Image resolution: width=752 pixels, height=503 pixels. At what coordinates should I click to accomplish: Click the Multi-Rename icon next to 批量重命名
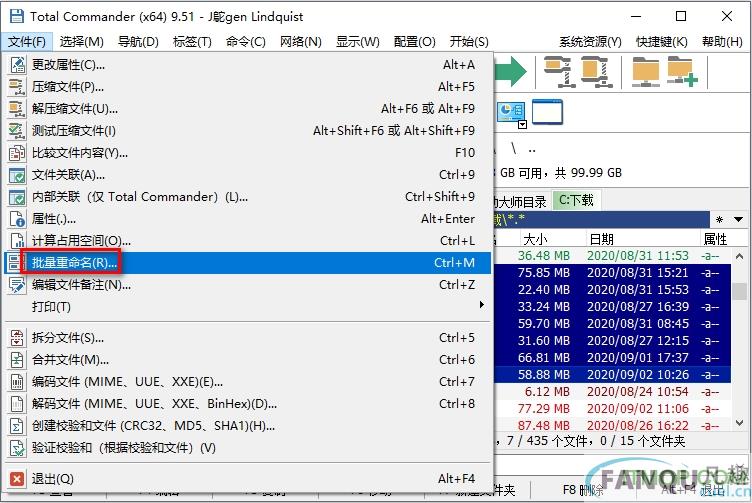(x=13, y=263)
